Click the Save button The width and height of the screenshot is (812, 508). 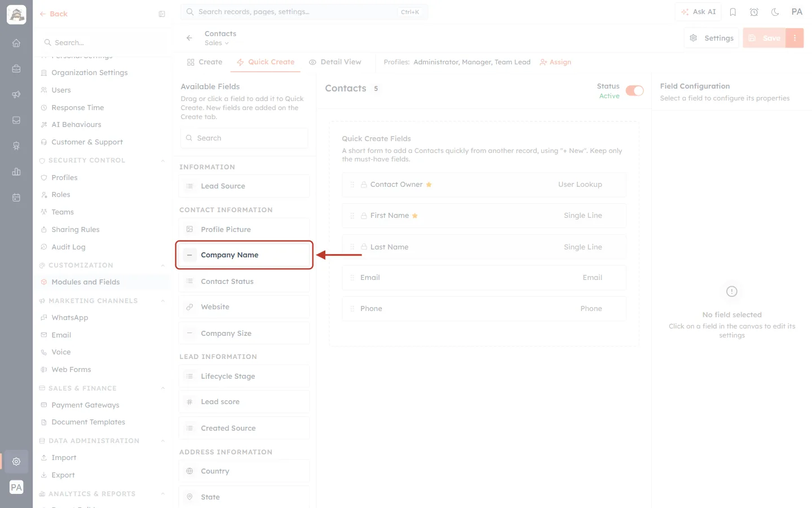(x=765, y=38)
